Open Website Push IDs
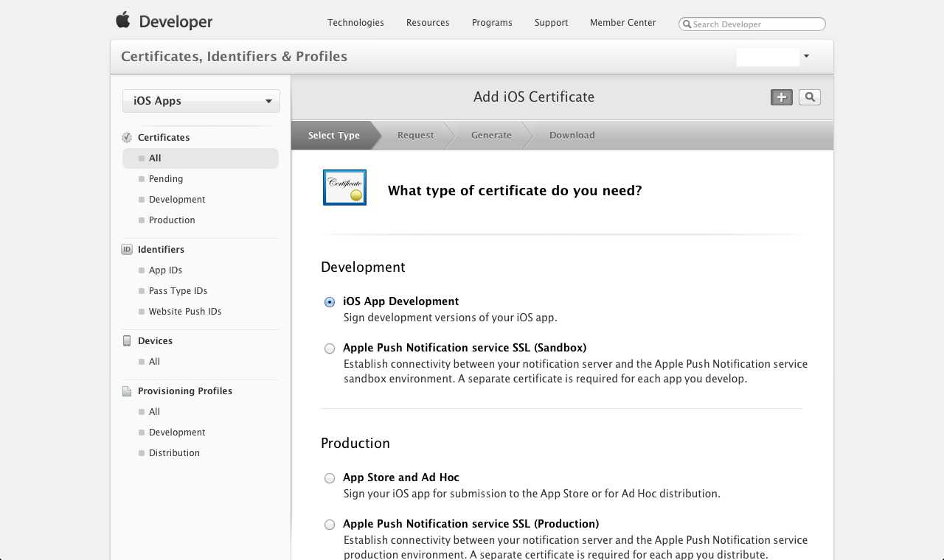This screenshot has height=560, width=944. 185,312
